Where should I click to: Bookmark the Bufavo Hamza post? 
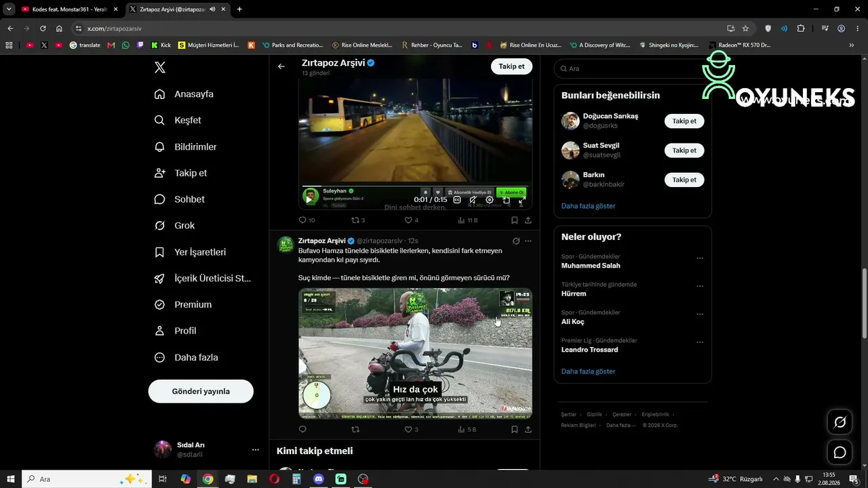(x=514, y=429)
